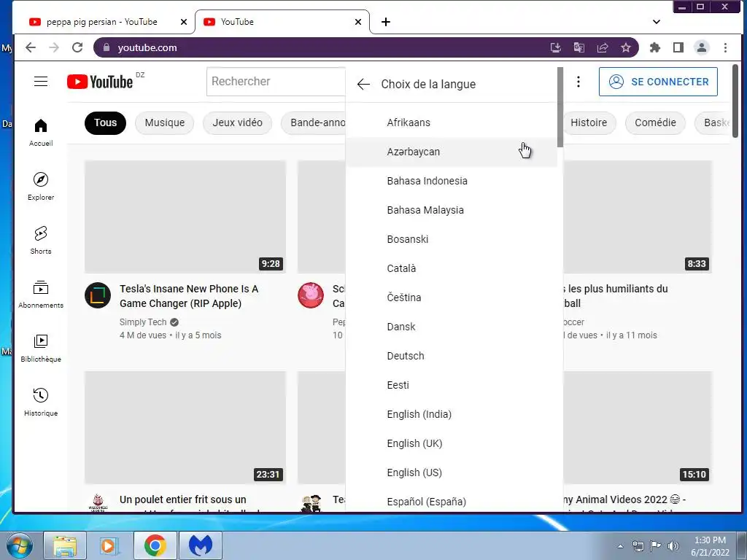The height and width of the screenshot is (560, 747).
Task: Open the browser extensions puzzle icon
Action: (655, 47)
